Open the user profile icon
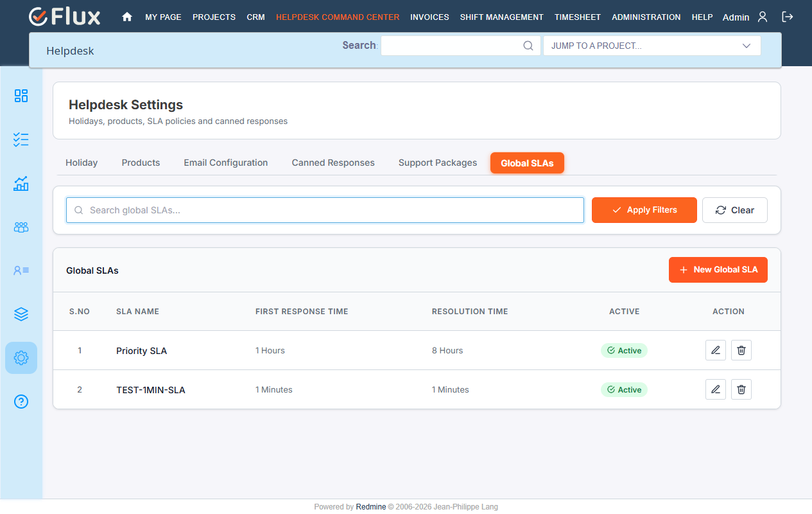This screenshot has height=514, width=812. pyautogui.click(x=763, y=17)
